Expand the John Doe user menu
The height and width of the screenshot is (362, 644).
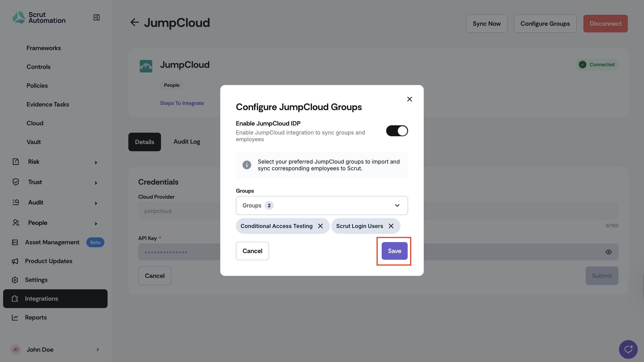click(98, 349)
